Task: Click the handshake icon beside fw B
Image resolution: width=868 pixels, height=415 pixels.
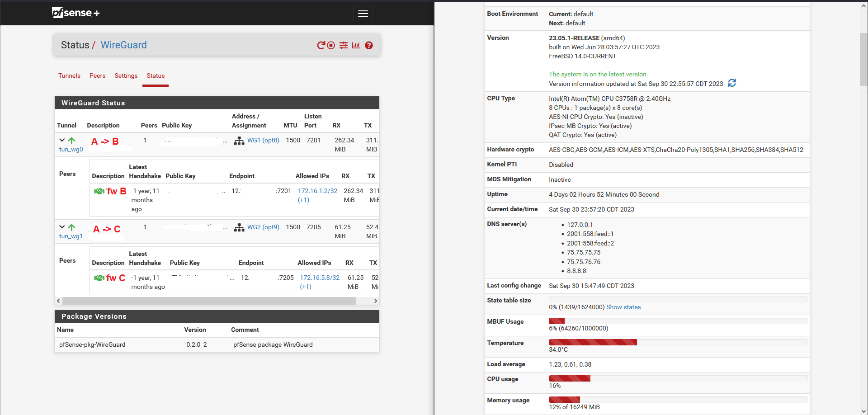Action: click(99, 191)
